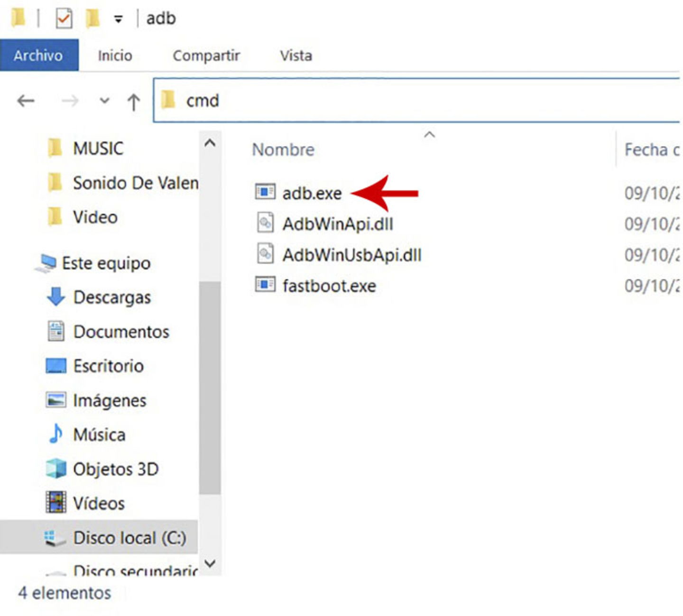Click the New folder quick access icon

[x=92, y=19]
